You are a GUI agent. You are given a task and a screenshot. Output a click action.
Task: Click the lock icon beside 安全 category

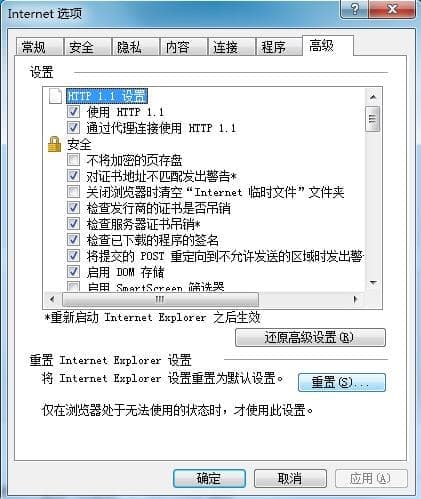(x=54, y=144)
